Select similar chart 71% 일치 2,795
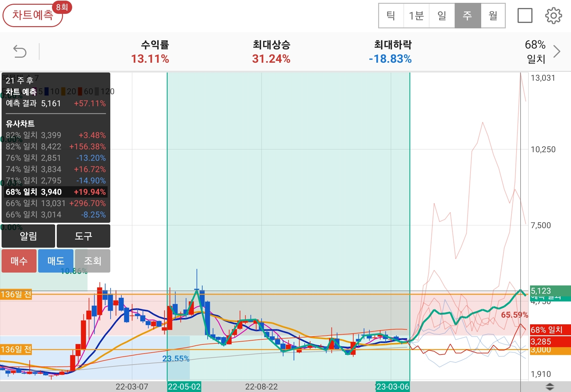The height and width of the screenshot is (392, 571). tap(56, 181)
